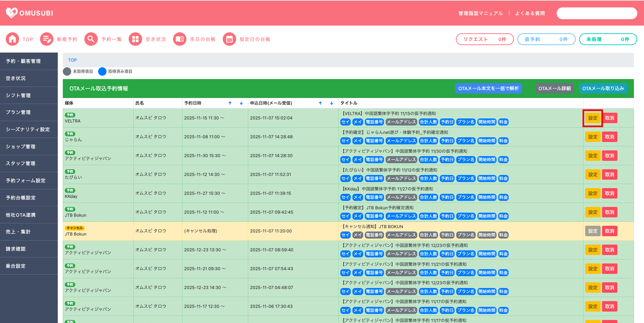The height and width of the screenshot is (323, 644).
Task: Click the OTAメール本文を一括で解析 button
Action: coord(488,88)
